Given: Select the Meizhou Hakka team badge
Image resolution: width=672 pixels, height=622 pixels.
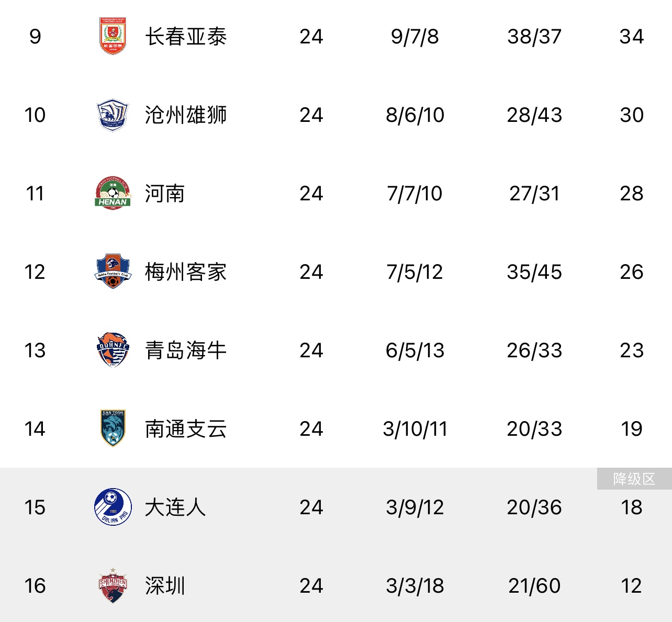Looking at the screenshot, I should click(113, 272).
